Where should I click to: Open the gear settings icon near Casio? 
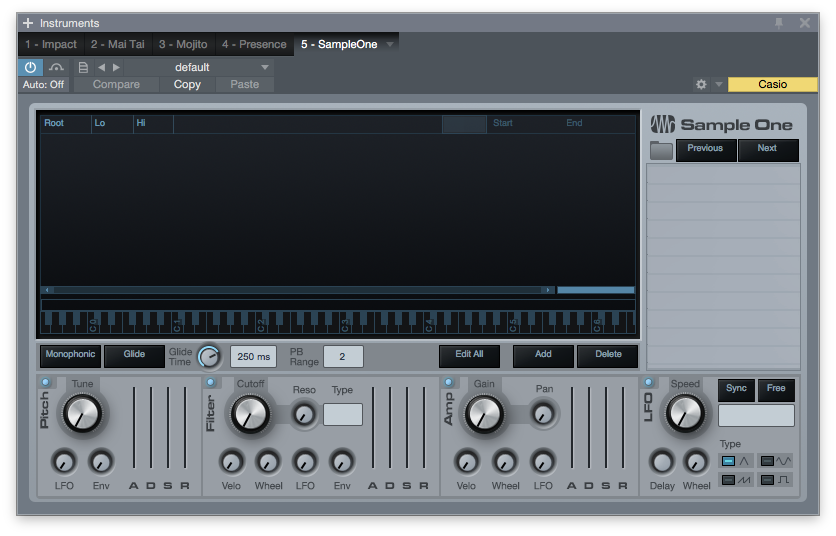click(x=701, y=85)
